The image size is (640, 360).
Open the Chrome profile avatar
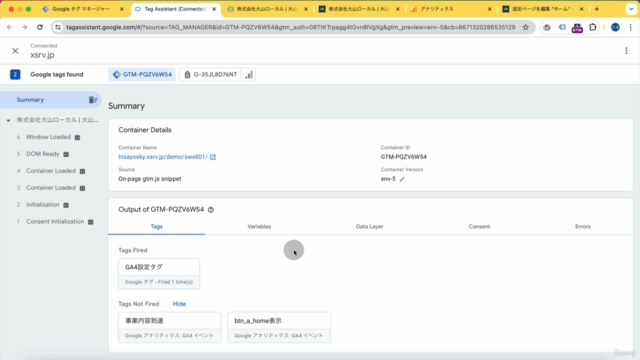click(615, 27)
